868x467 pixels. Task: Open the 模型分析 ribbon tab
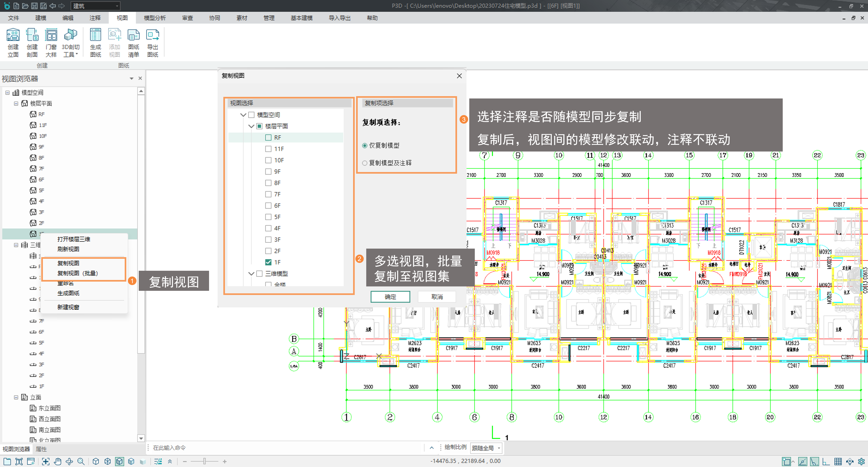coord(155,18)
